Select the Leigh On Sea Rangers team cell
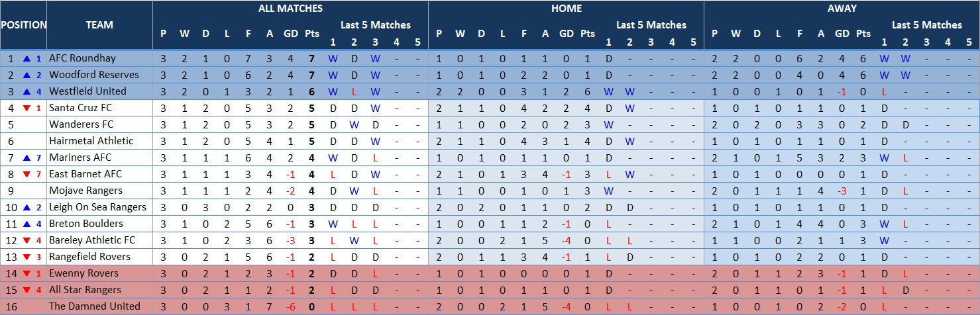This screenshot has height=315, width=980. click(99, 207)
